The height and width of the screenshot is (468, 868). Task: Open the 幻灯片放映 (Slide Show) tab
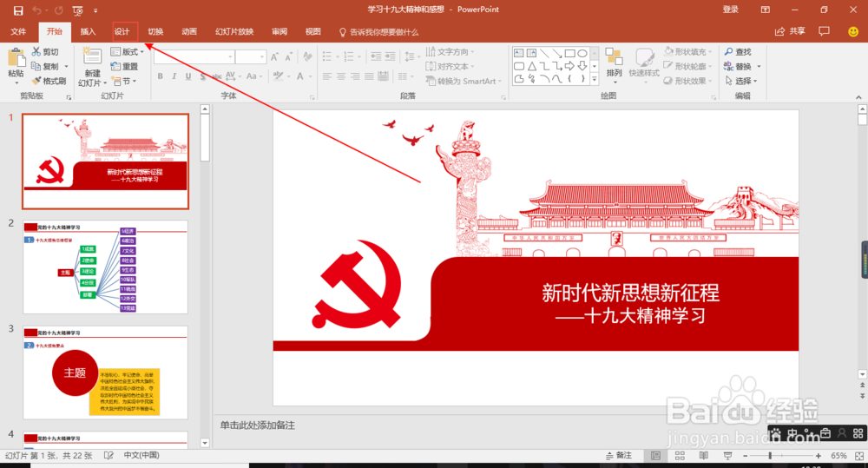coord(234,31)
